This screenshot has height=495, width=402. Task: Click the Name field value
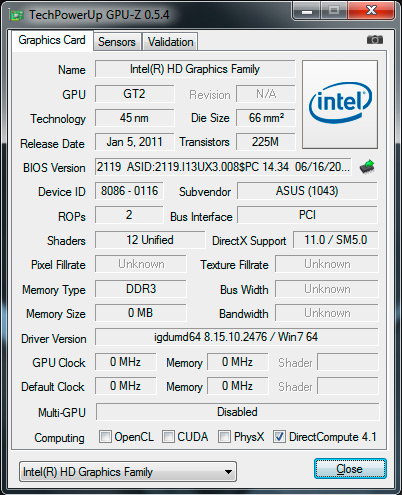[195, 69]
